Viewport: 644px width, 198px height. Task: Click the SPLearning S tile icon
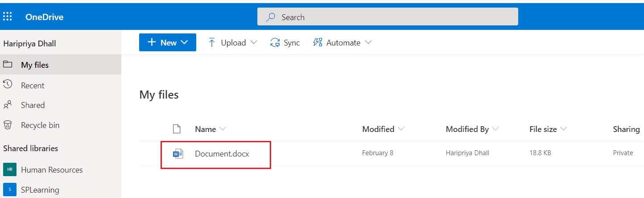pyautogui.click(x=9, y=190)
